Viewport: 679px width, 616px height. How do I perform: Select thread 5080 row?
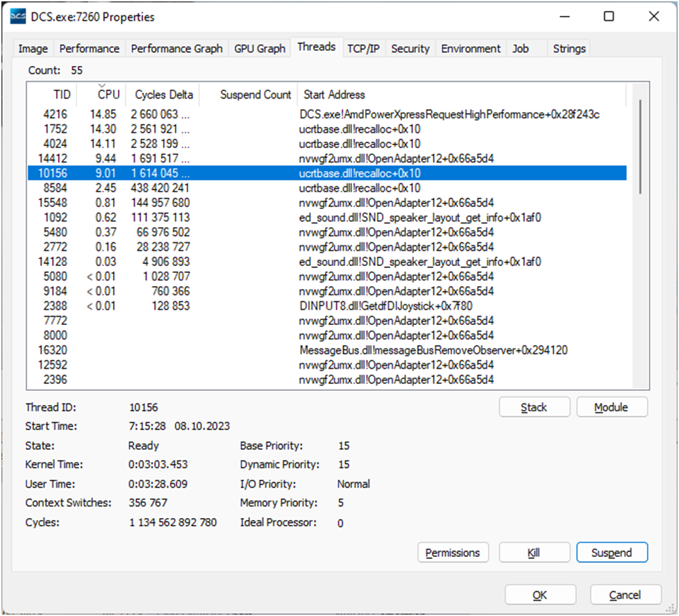[327, 276]
